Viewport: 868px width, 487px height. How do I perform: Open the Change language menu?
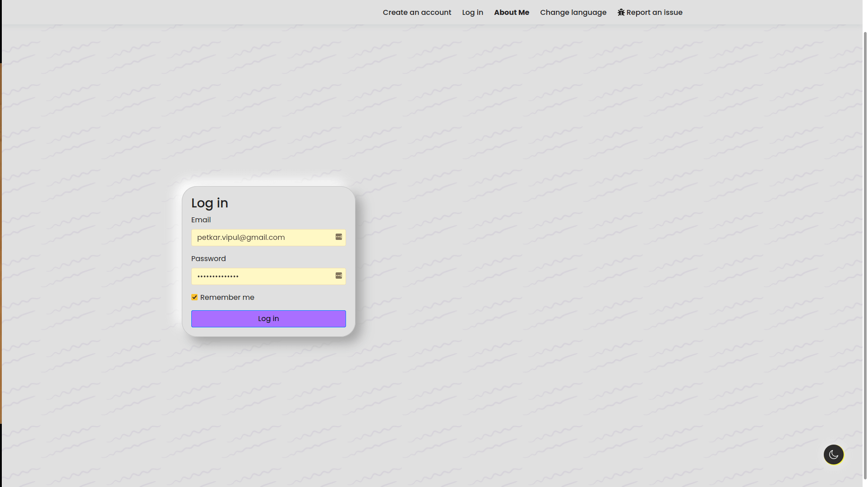[x=573, y=13]
